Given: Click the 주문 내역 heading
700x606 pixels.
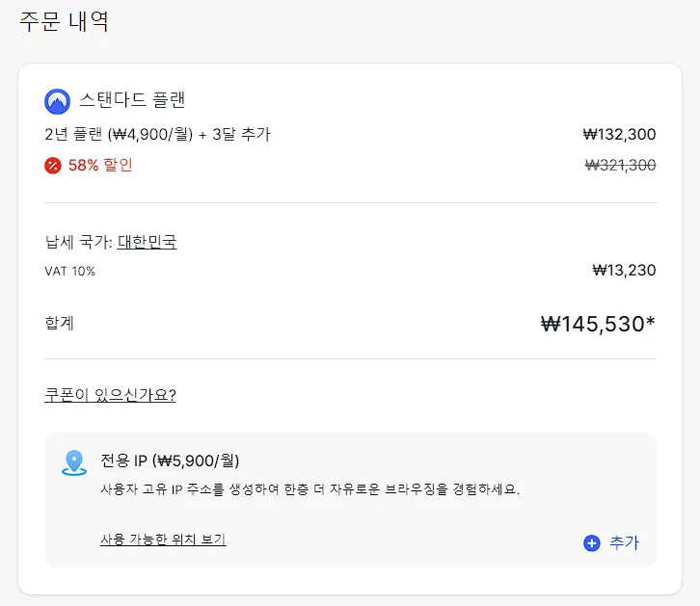Looking at the screenshot, I should coord(64,21).
